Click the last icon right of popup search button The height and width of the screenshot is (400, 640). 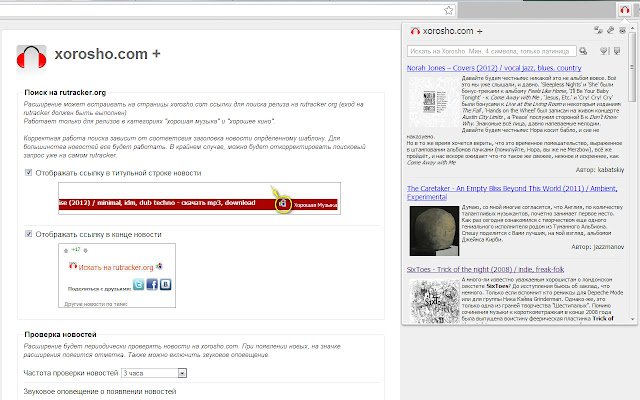click(617, 51)
